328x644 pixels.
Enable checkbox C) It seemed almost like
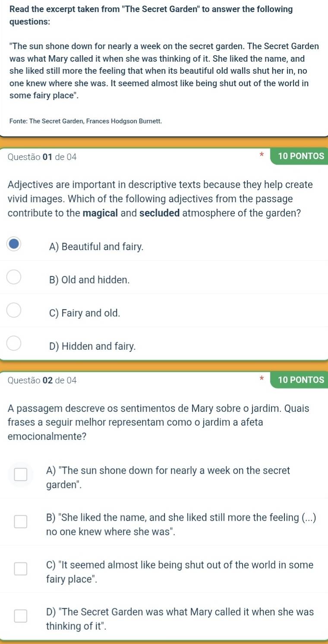(x=21, y=569)
